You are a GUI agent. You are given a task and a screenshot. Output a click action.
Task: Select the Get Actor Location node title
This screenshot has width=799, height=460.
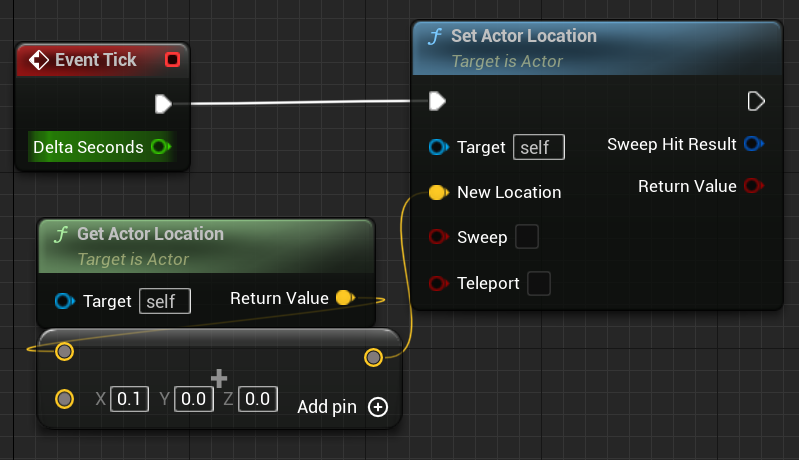click(150, 234)
